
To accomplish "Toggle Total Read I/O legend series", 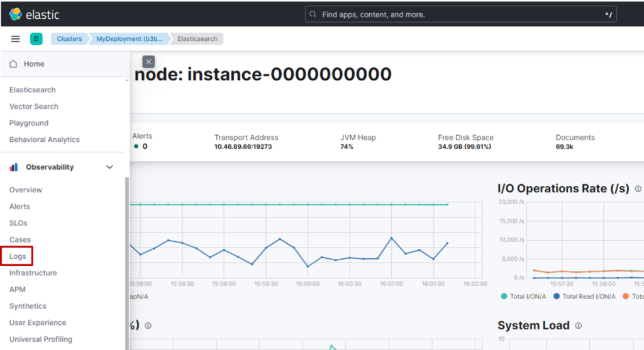I will tap(584, 296).
